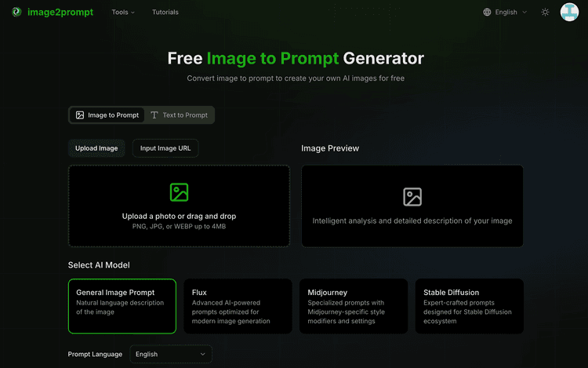The image size is (588, 368).
Task: Click the Image Preview placeholder icon
Action: point(412,197)
